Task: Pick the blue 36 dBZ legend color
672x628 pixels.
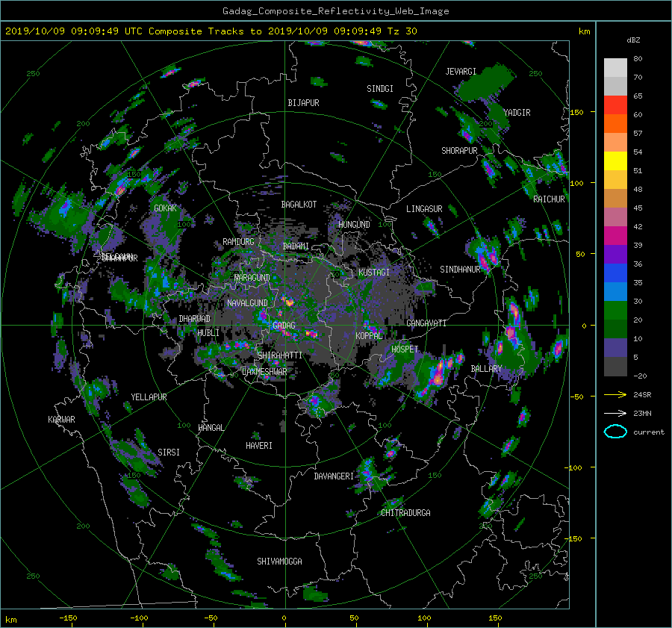Action: [x=615, y=273]
